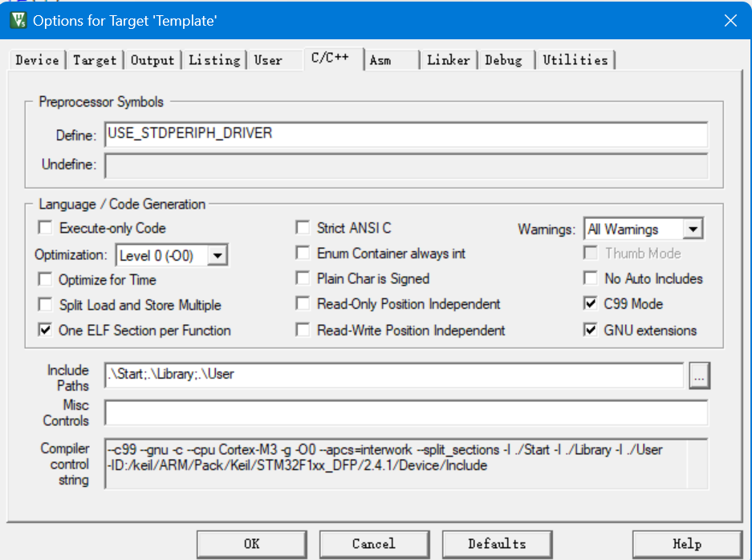Toggle Enum Container always int
The image size is (752, 560).
click(303, 253)
